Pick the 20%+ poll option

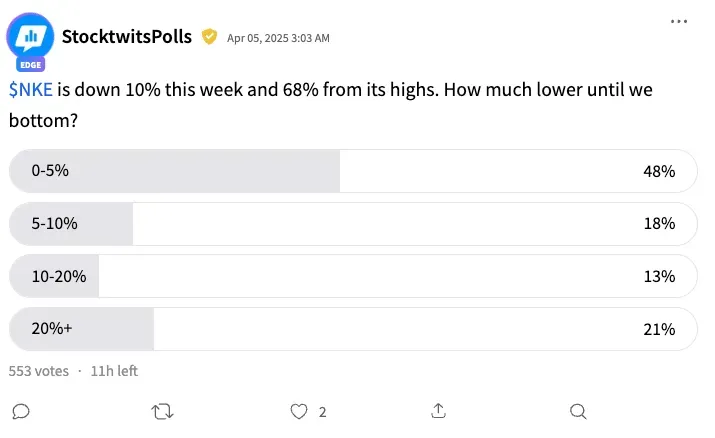tap(353, 329)
